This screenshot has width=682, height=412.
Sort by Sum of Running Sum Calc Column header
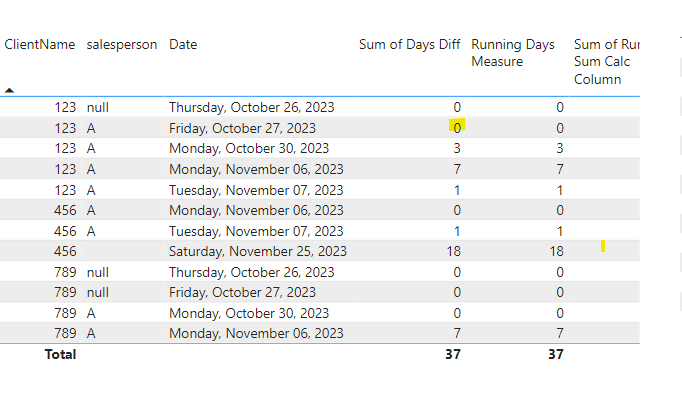[606, 61]
